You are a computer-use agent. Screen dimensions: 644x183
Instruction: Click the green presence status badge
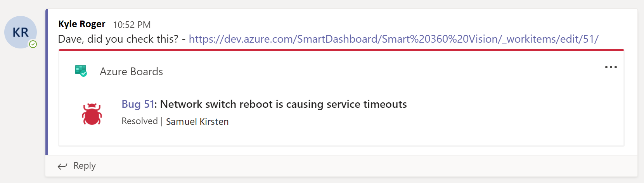pos(33,44)
